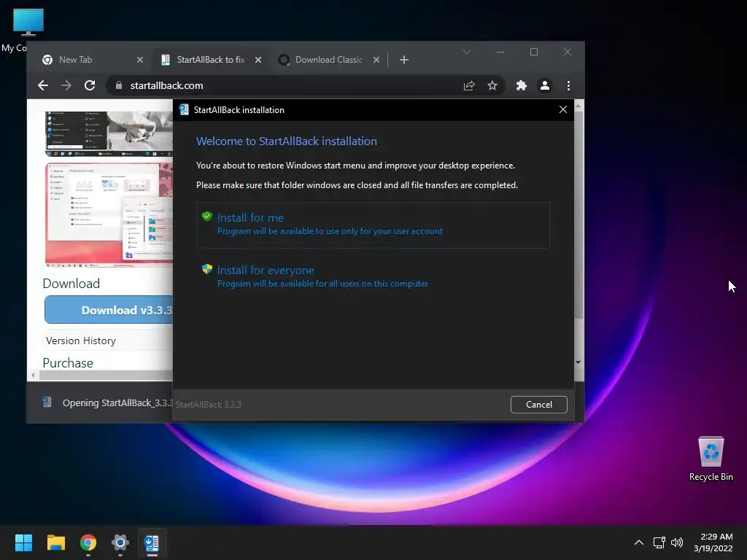Click the Purchase heading on page
Screen dimensions: 747x560
68,363
